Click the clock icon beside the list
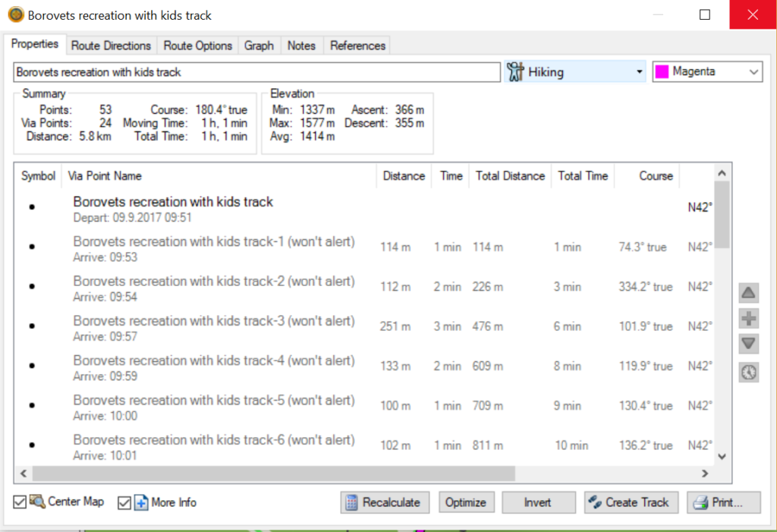 tap(748, 373)
